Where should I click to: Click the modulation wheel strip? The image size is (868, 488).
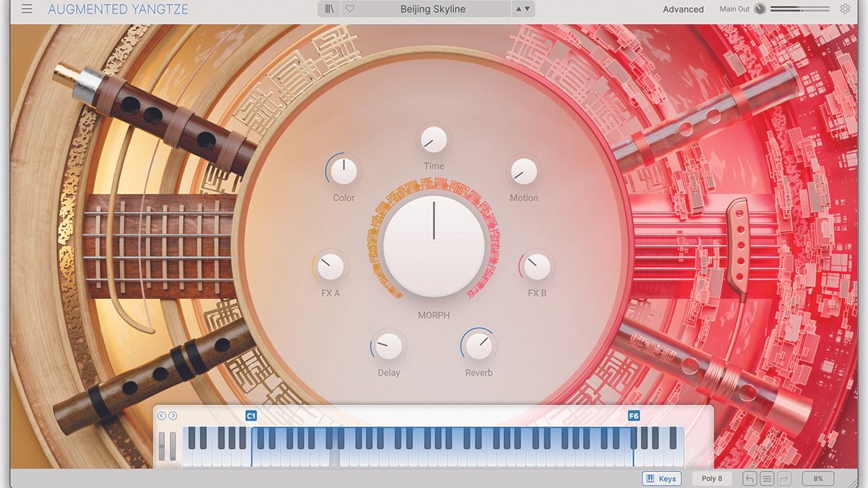click(x=172, y=447)
